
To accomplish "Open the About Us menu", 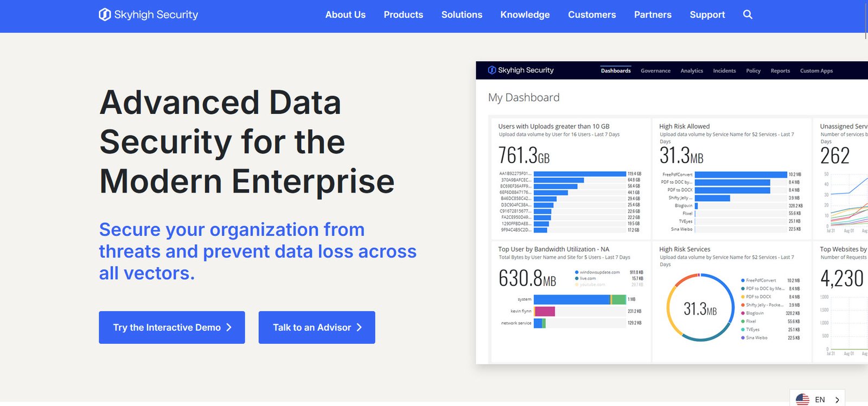I will click(x=345, y=15).
